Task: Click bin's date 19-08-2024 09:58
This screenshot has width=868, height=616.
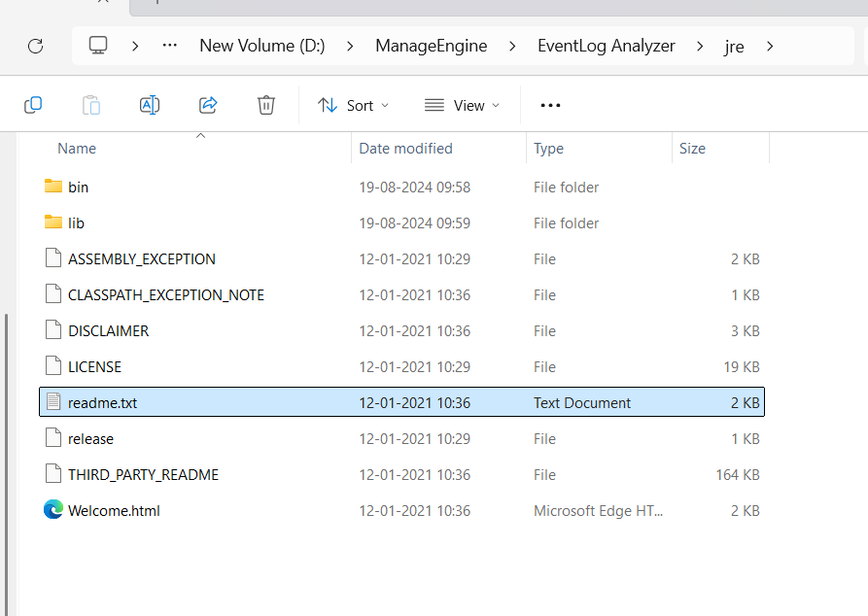Action: [415, 188]
